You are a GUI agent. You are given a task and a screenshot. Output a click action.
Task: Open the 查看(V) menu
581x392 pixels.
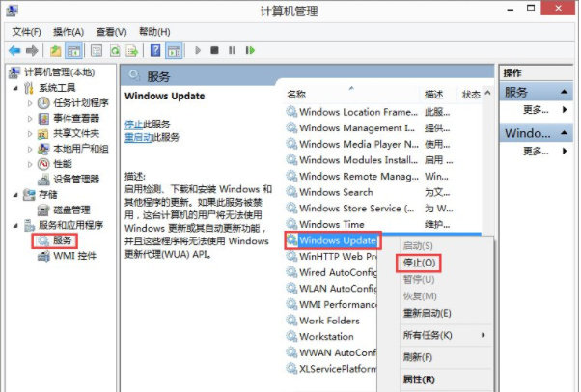(111, 32)
